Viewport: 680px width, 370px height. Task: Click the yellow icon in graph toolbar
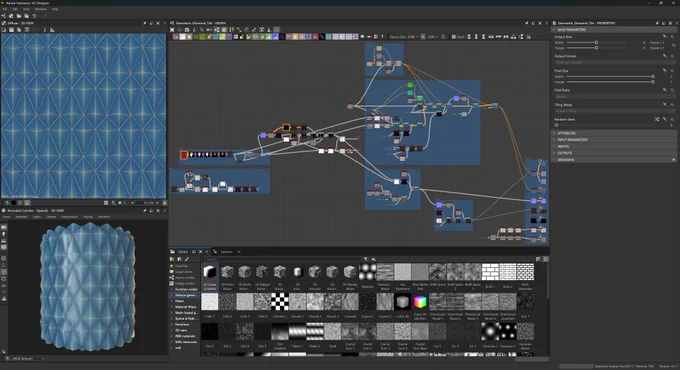tap(232, 30)
